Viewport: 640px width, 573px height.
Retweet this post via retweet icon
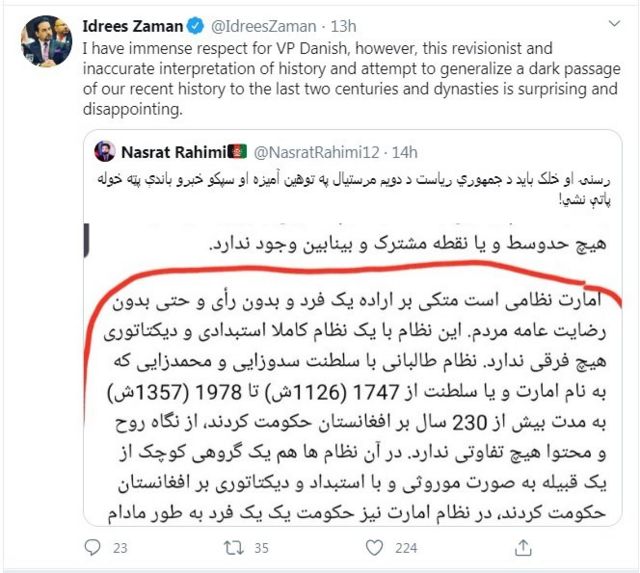pos(234,548)
